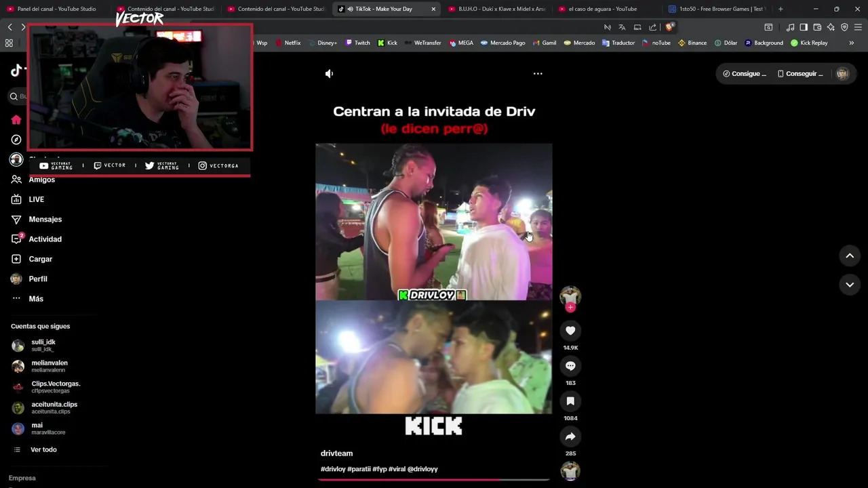The width and height of the screenshot is (868, 488).
Task: Switch to Panel del canal YouTube Studio tab
Action: coord(56,9)
